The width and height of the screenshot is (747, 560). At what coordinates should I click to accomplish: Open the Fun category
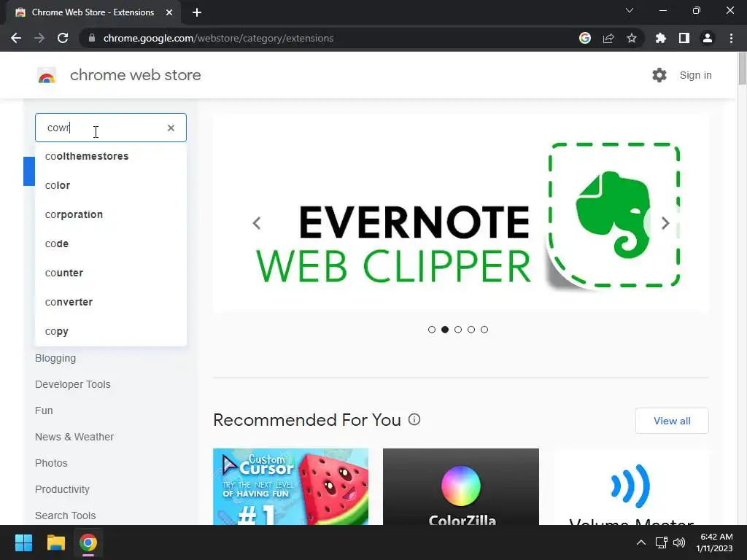pyautogui.click(x=44, y=411)
